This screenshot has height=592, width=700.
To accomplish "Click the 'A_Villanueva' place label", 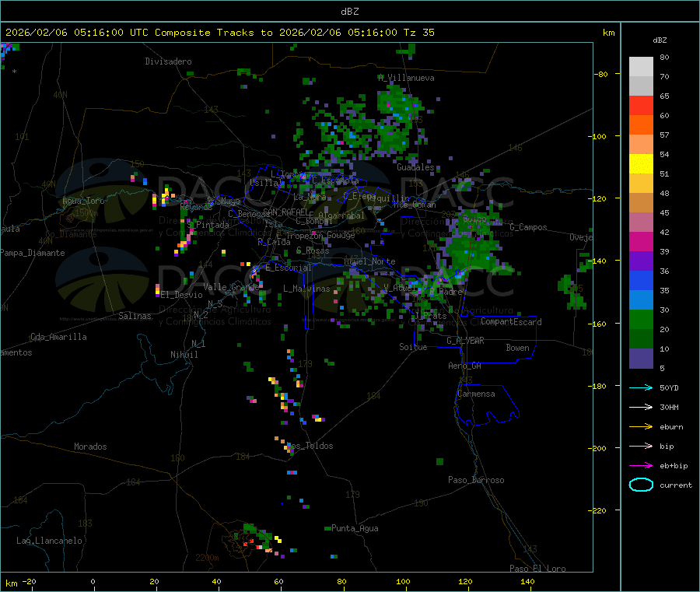I will point(406,78).
